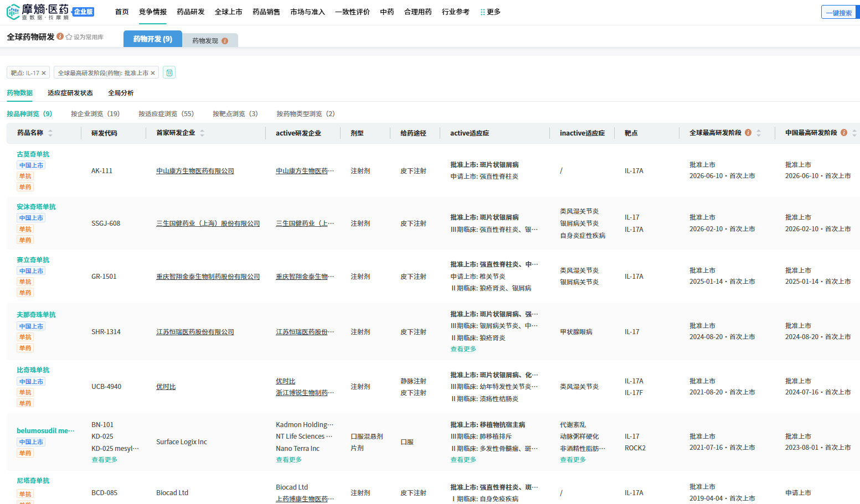
Task: Open drug 比奇珠单抗 details
Action: pyautogui.click(x=33, y=370)
